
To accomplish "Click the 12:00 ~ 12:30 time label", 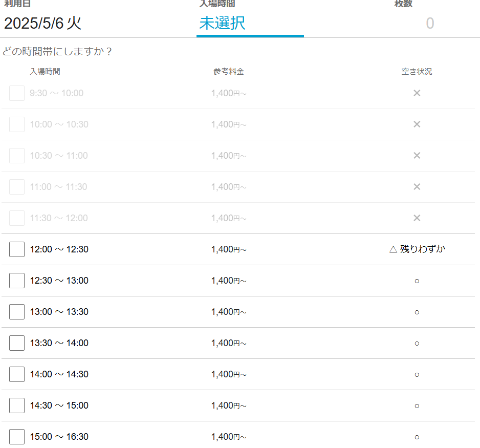I will pos(59,249).
